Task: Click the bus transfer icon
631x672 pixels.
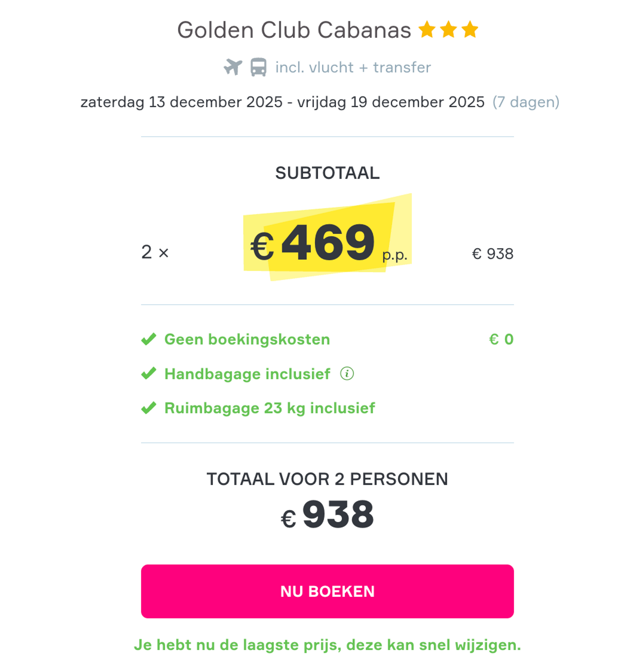Action: pos(258,67)
